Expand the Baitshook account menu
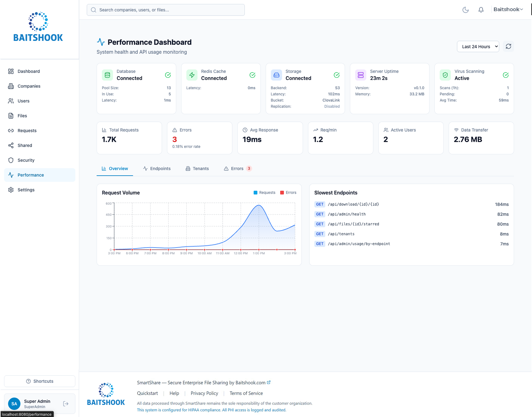 click(508, 10)
